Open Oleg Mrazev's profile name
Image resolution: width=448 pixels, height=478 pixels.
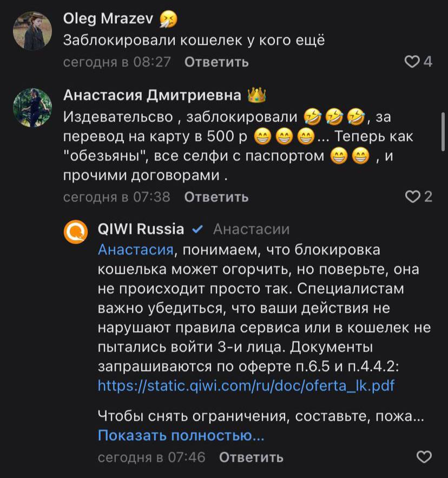108,19
